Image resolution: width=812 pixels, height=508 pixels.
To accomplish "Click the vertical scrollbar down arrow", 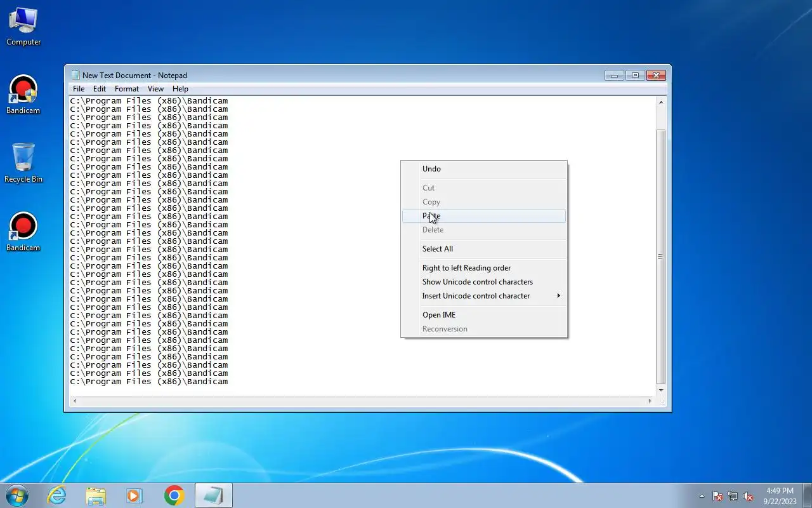I will 661,391.
